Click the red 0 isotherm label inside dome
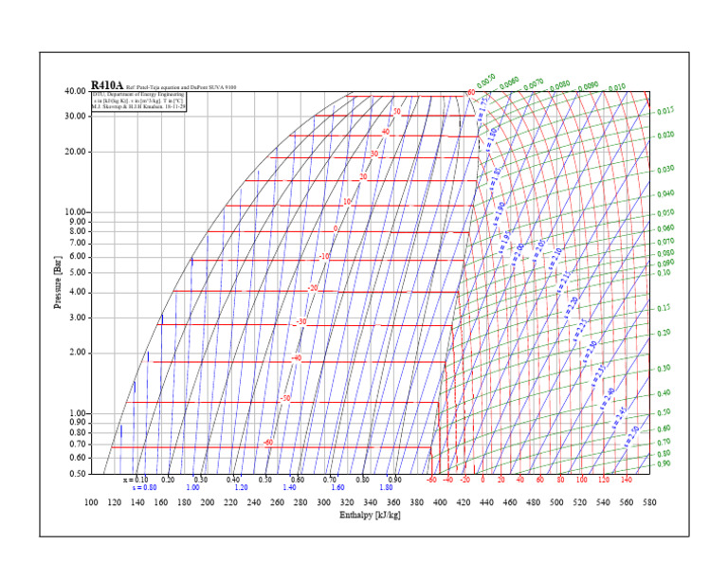Image resolution: width=728 pixels, height=563 pixels. (336, 228)
